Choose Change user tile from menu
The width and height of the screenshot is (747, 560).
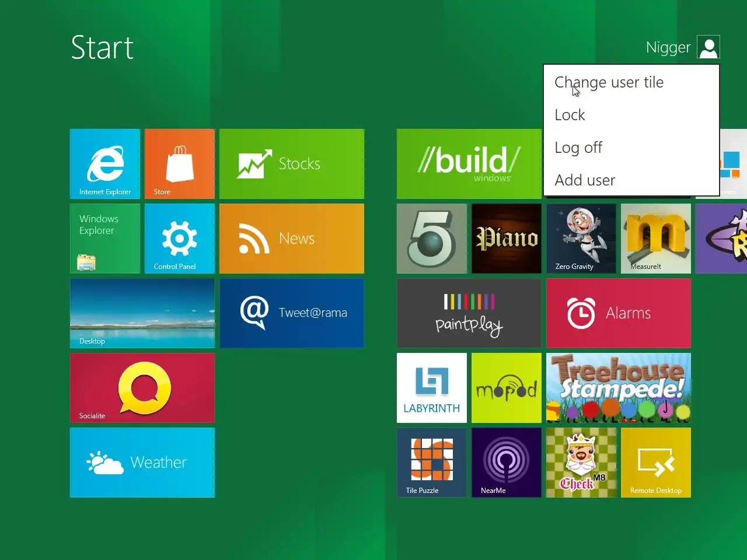(x=631, y=82)
